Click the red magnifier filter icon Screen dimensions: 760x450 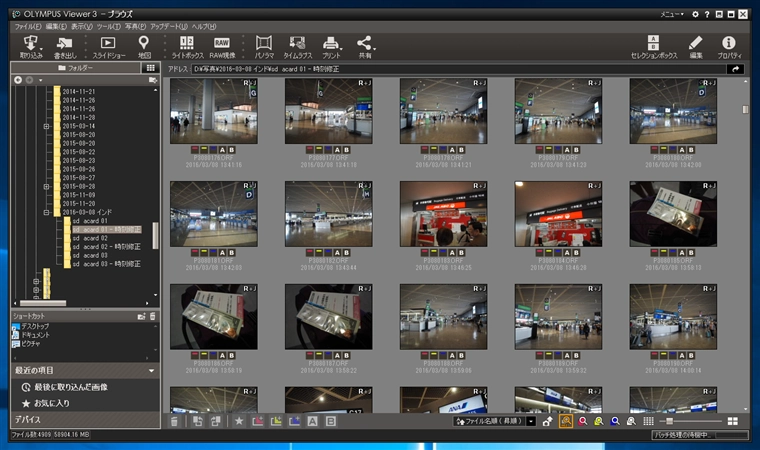(x=583, y=421)
